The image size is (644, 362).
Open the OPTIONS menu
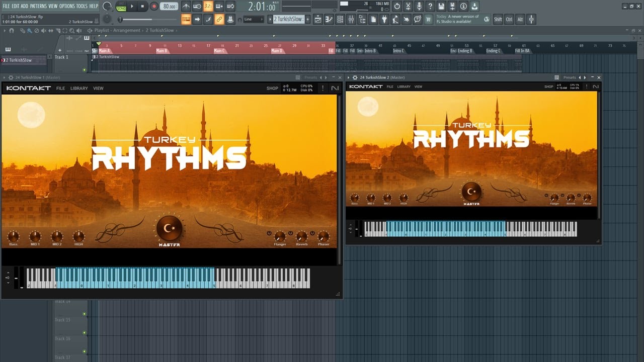click(67, 6)
